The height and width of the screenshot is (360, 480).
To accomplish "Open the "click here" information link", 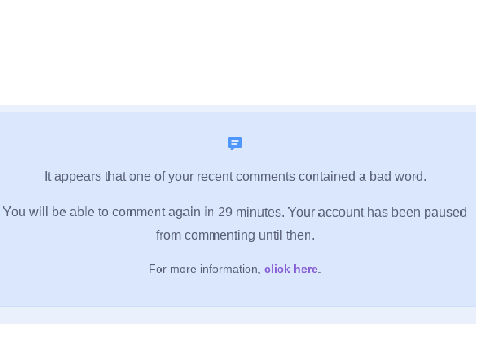I will pyautogui.click(x=291, y=269).
